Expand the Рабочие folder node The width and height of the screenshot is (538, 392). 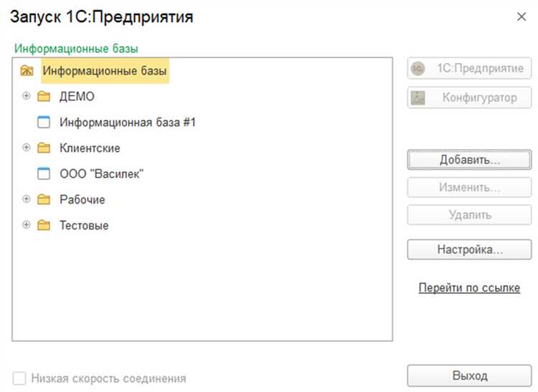27,199
